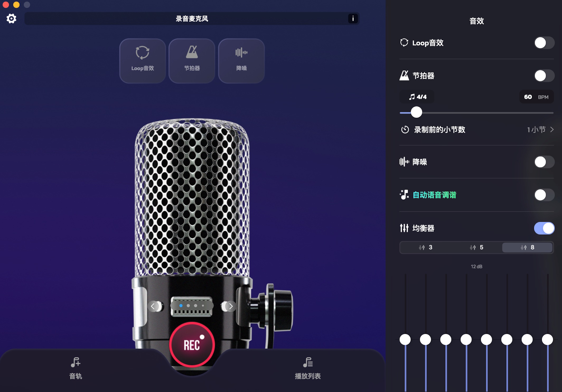This screenshot has height=392, width=562.
Task: Select the 5-band equalizer tab
Action: 476,248
